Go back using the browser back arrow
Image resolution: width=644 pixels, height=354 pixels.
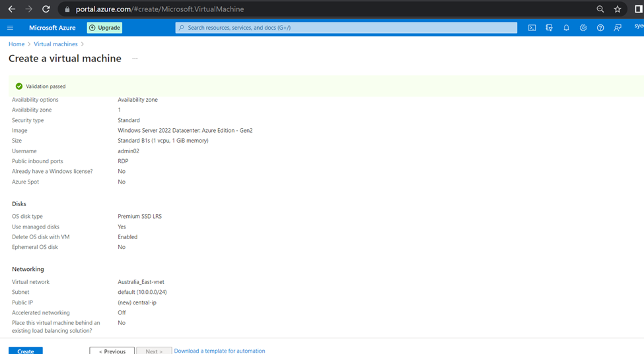11,9
